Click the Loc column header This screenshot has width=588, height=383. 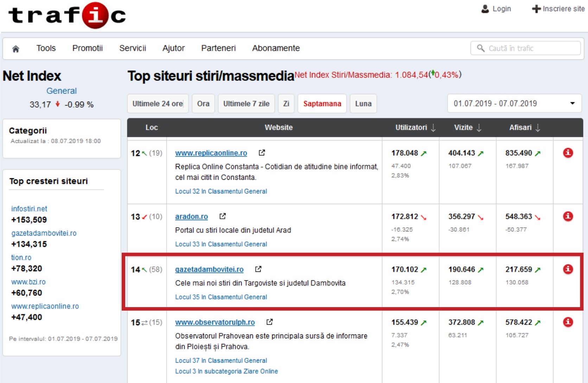click(x=152, y=127)
